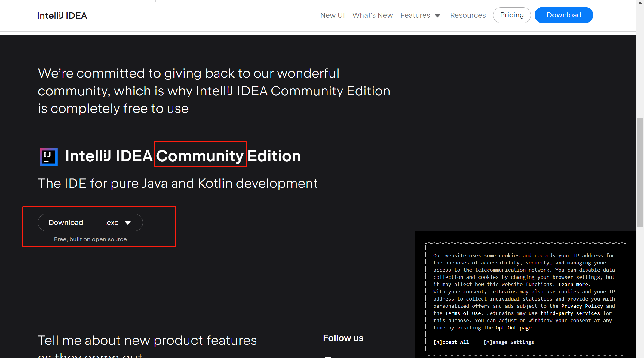This screenshot has width=644, height=358.
Task: Click the page vertical scrollbar thumb
Action: [640, 172]
